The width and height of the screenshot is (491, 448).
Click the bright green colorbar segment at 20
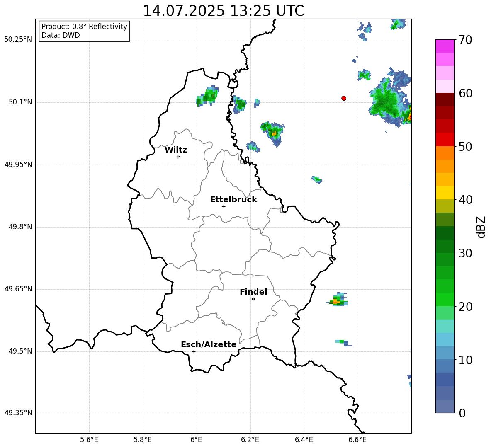445,299
